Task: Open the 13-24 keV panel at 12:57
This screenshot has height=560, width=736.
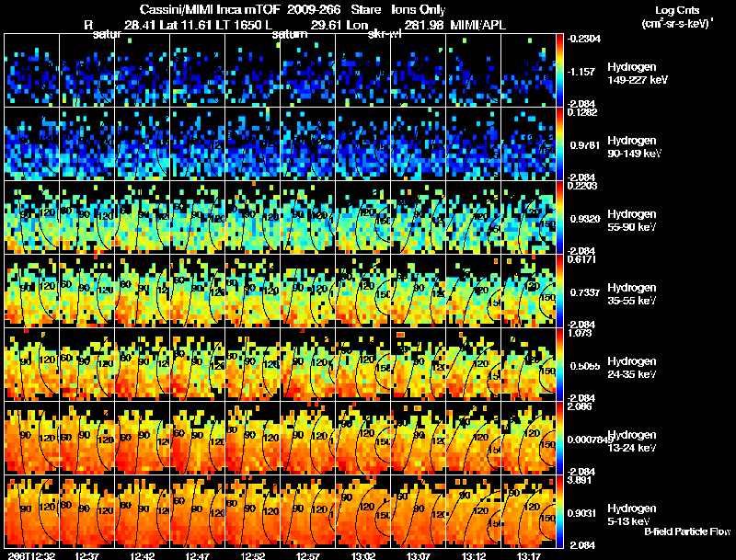Action: pos(308,439)
